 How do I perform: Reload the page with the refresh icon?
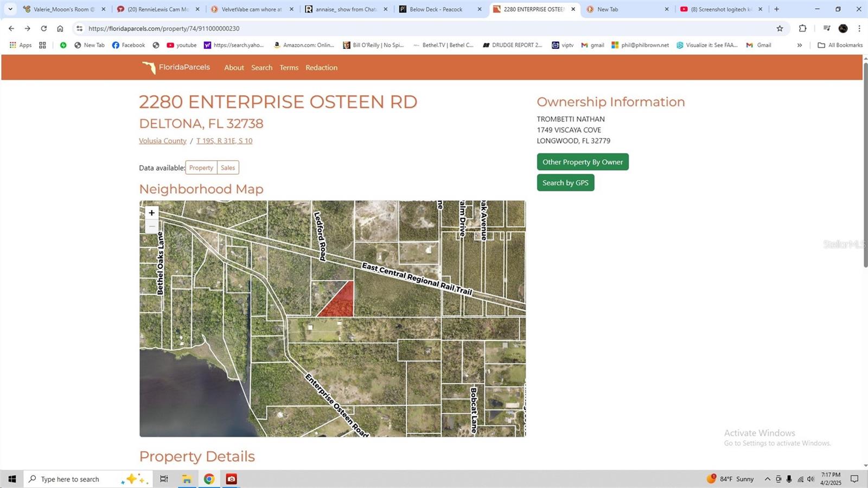(x=44, y=28)
